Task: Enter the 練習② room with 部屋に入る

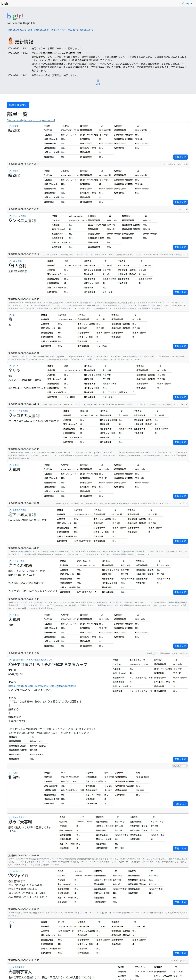Action: coord(180,157)
